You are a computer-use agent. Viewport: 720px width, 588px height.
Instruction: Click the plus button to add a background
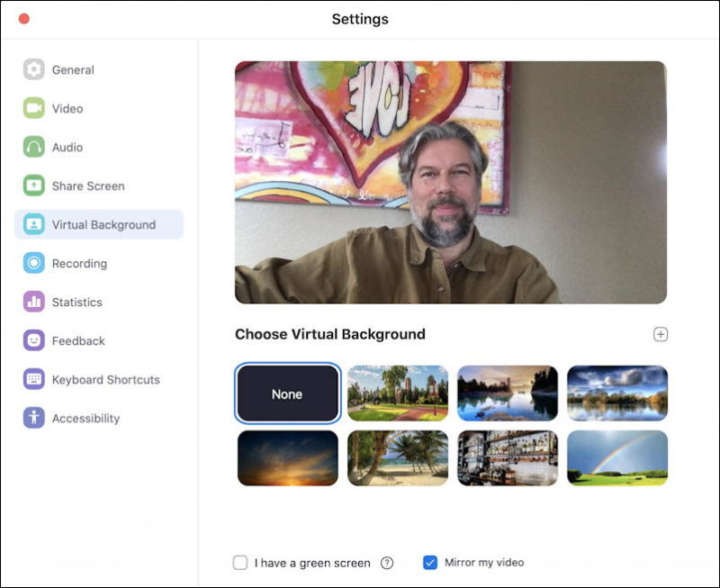click(x=661, y=333)
